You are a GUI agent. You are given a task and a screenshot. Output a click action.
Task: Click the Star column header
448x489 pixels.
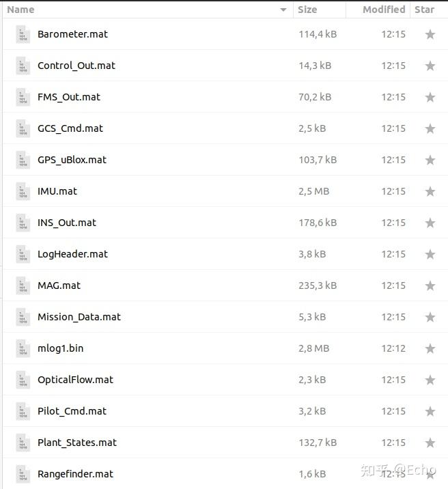pos(424,10)
